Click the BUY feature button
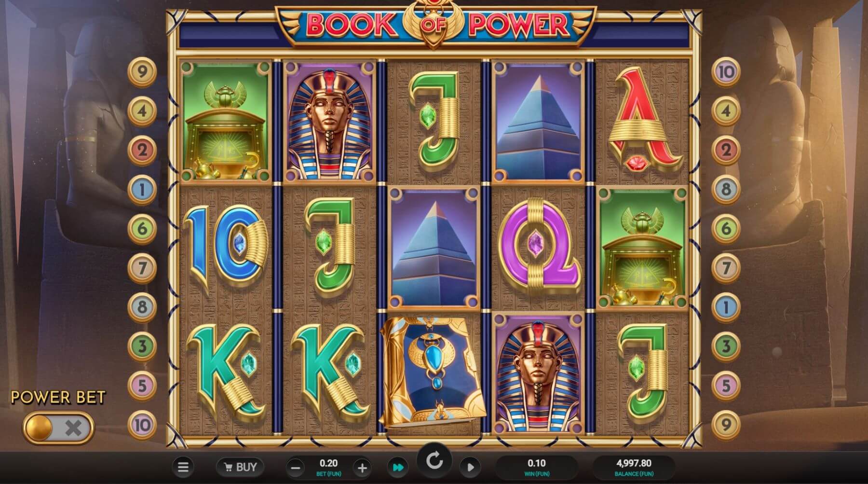This screenshot has width=868, height=484. point(240,467)
